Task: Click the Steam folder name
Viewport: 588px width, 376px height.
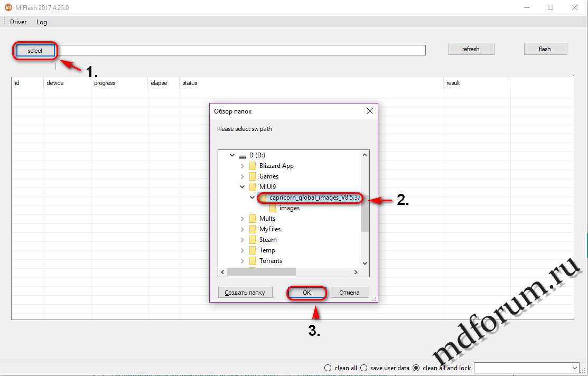Action: [268, 240]
